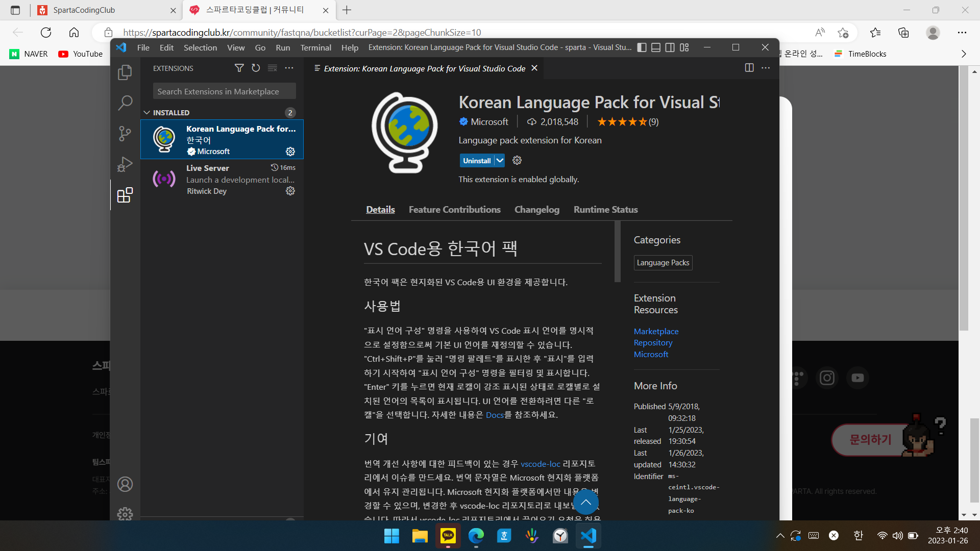The height and width of the screenshot is (551, 980).
Task: Click the extension details vertical scrollbar
Action: pos(617,251)
